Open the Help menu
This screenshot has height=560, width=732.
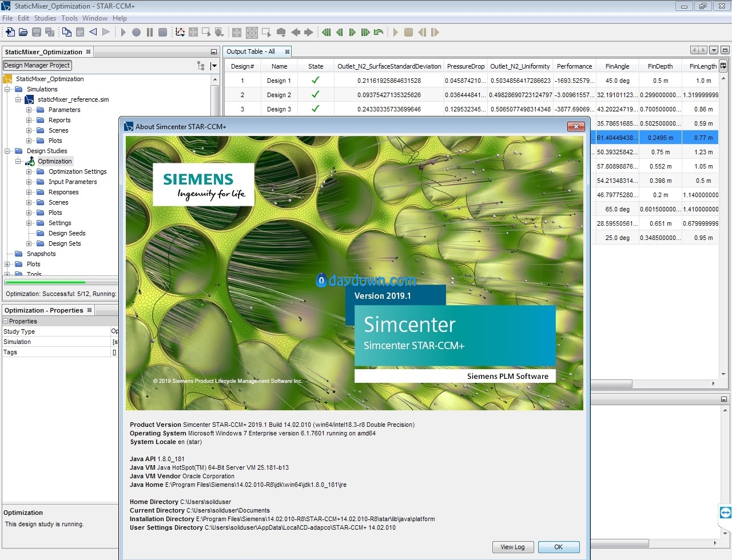point(120,18)
